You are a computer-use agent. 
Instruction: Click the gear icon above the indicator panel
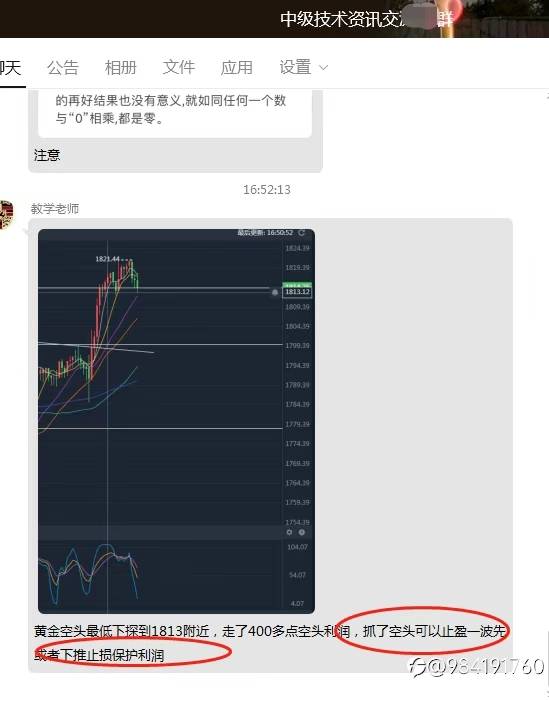(289, 532)
